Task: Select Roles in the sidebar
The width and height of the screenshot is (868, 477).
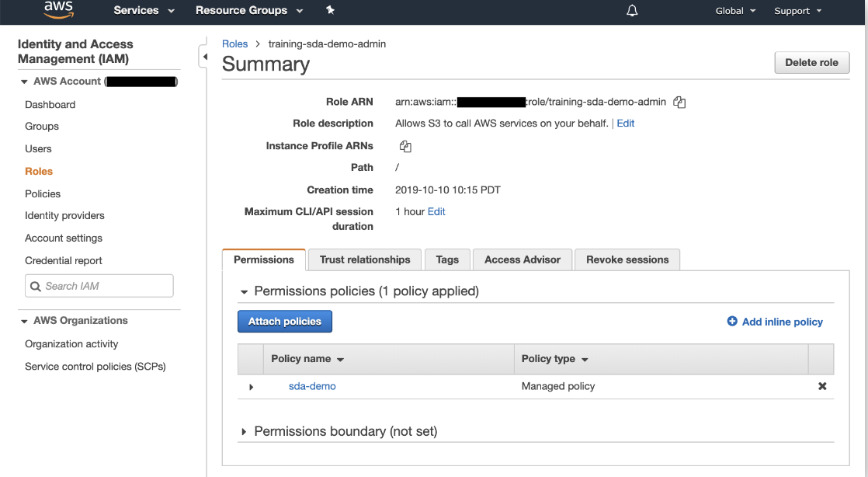Action: (39, 171)
